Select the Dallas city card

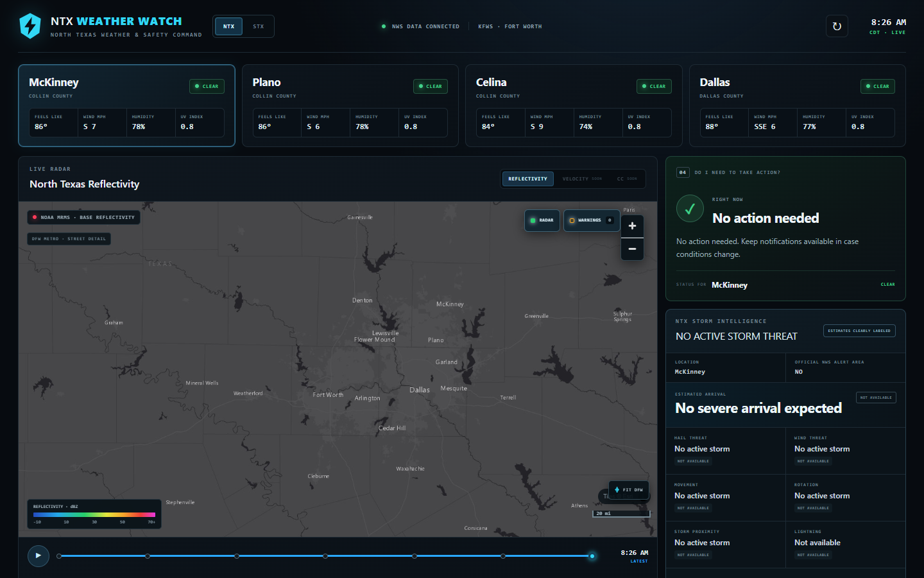[x=798, y=105]
